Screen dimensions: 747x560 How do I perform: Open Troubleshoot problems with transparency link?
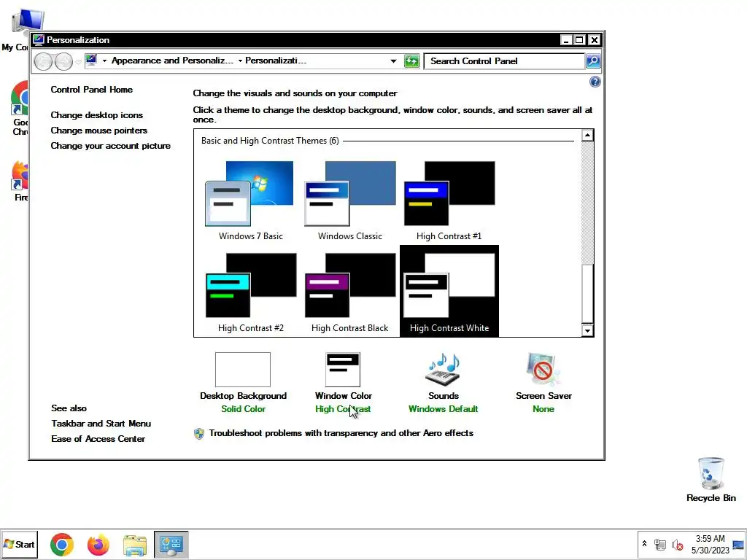[341, 433]
